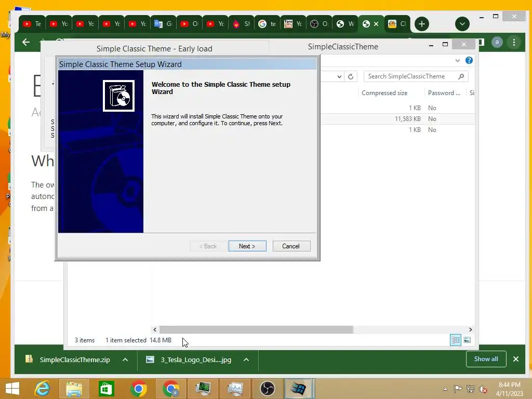
Task: Maximize the SimpleClassicTheme Explorer window
Action: click(x=445, y=45)
